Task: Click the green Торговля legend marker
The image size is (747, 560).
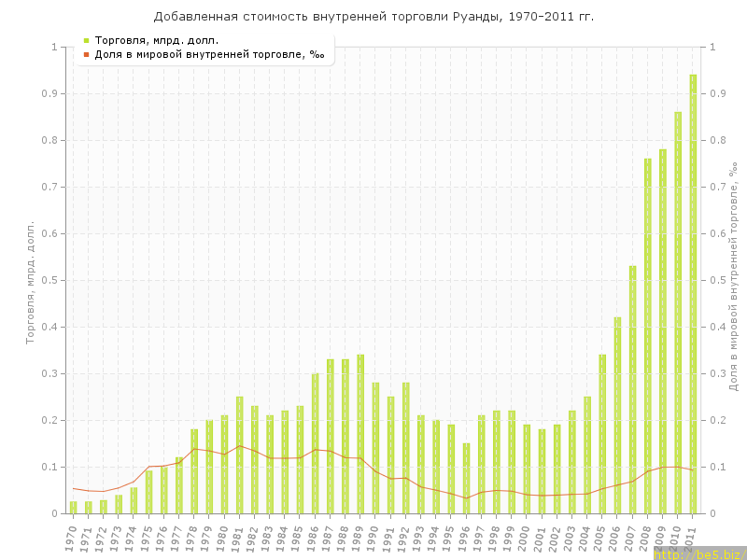Action: [86, 40]
